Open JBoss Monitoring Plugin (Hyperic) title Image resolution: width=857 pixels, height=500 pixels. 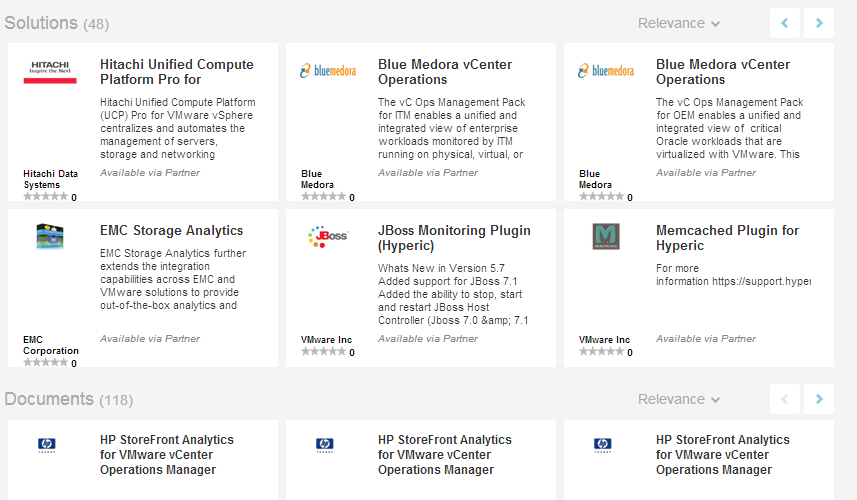pyautogui.click(x=454, y=238)
